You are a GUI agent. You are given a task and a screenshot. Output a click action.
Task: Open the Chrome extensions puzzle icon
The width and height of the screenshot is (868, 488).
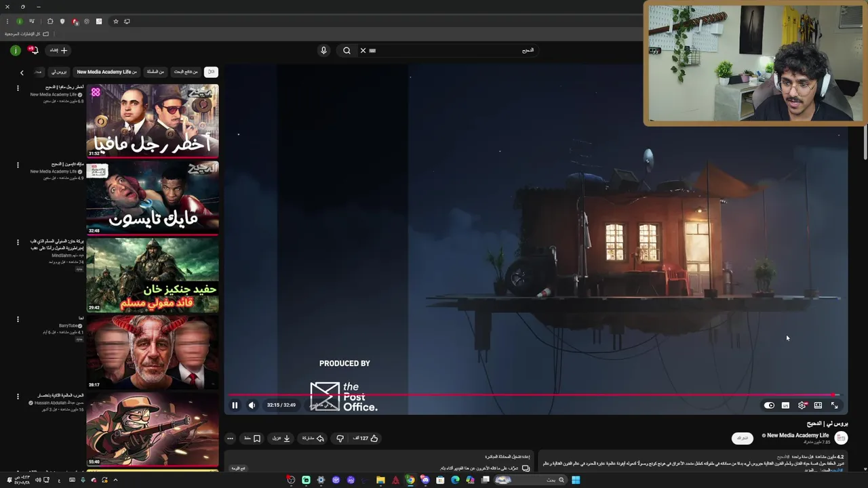(50, 21)
